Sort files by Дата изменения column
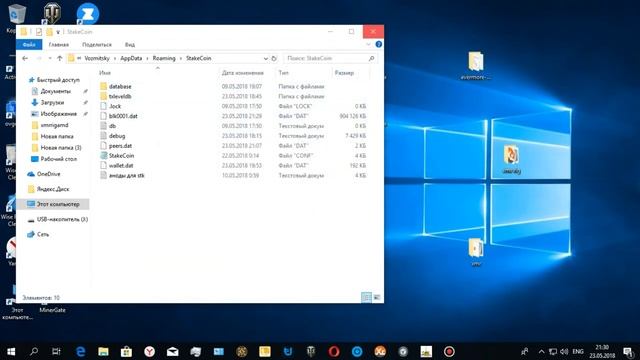This screenshot has height=360, width=640. 242,73
